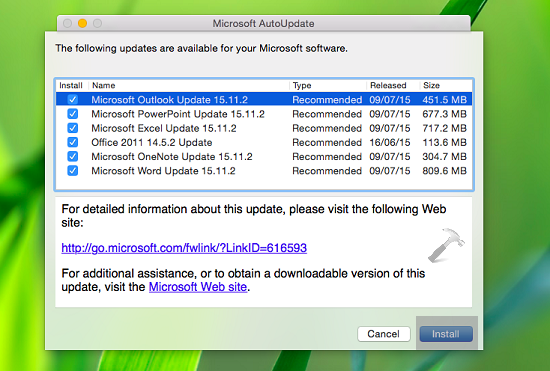550x371 pixels.
Task: Select Microsoft Word Update 15.11.2 row name
Action: coord(163,171)
